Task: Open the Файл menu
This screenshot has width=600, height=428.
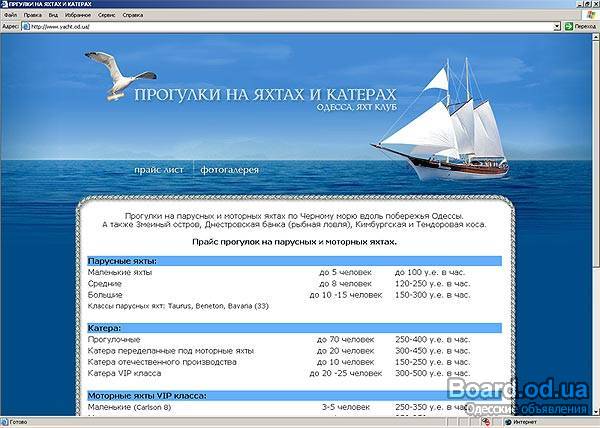Action: coord(10,16)
